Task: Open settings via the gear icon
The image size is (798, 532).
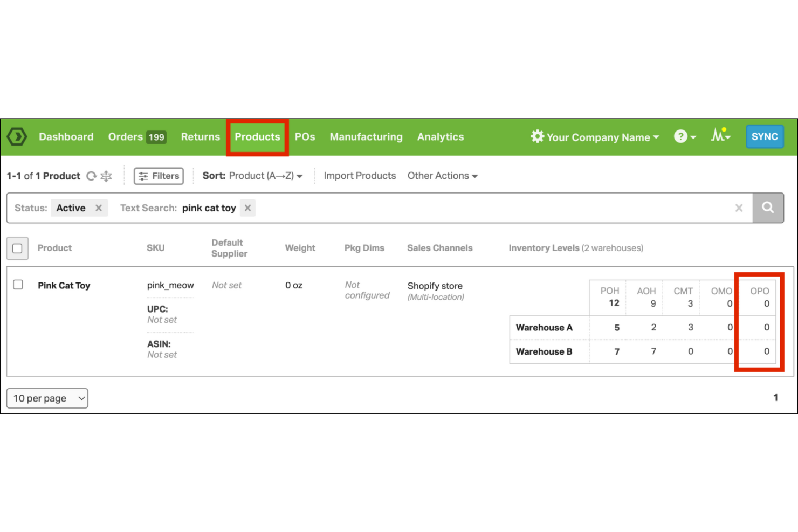Action: [x=537, y=136]
